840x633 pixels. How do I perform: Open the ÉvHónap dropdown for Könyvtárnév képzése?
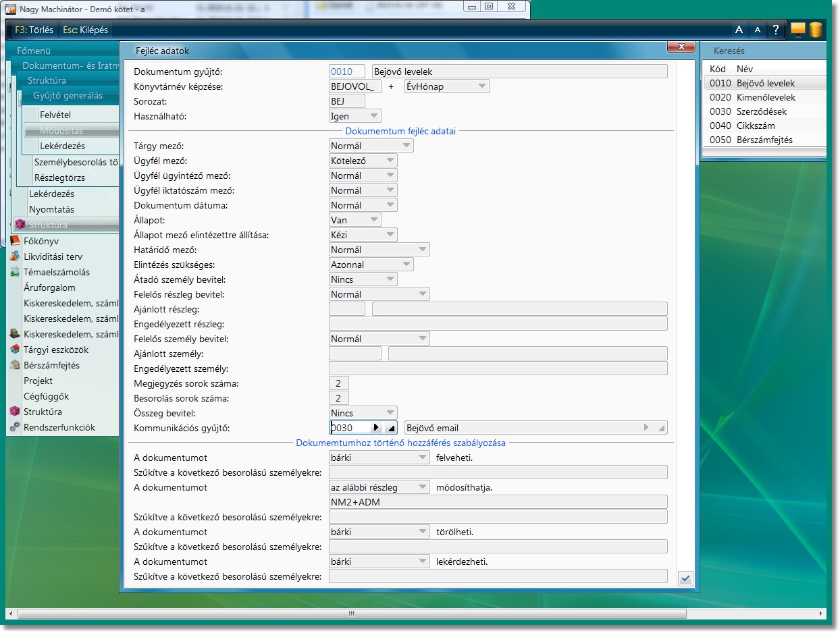pos(481,86)
